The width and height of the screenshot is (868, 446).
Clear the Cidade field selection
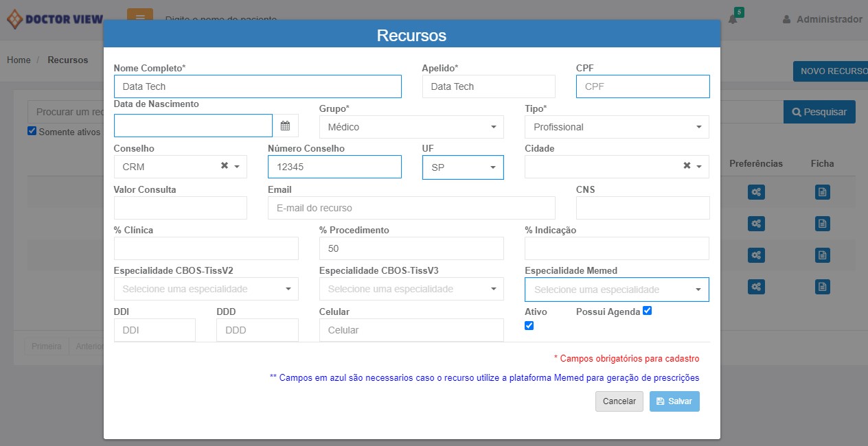pos(687,166)
